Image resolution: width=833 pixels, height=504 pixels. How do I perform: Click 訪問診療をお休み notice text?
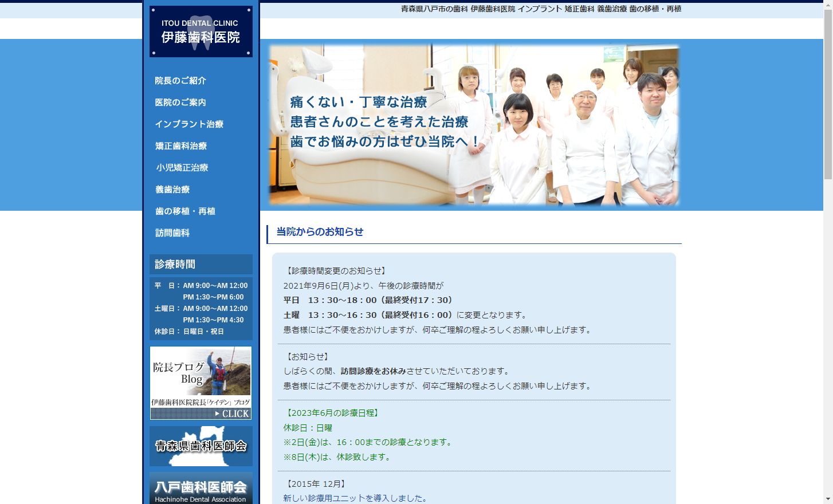373,371
